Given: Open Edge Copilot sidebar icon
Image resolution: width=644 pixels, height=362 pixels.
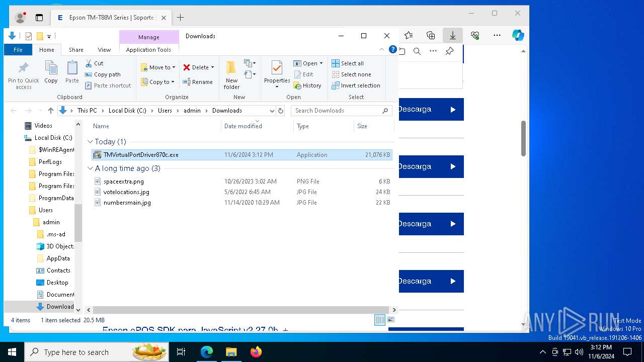Looking at the screenshot, I should (x=518, y=35).
